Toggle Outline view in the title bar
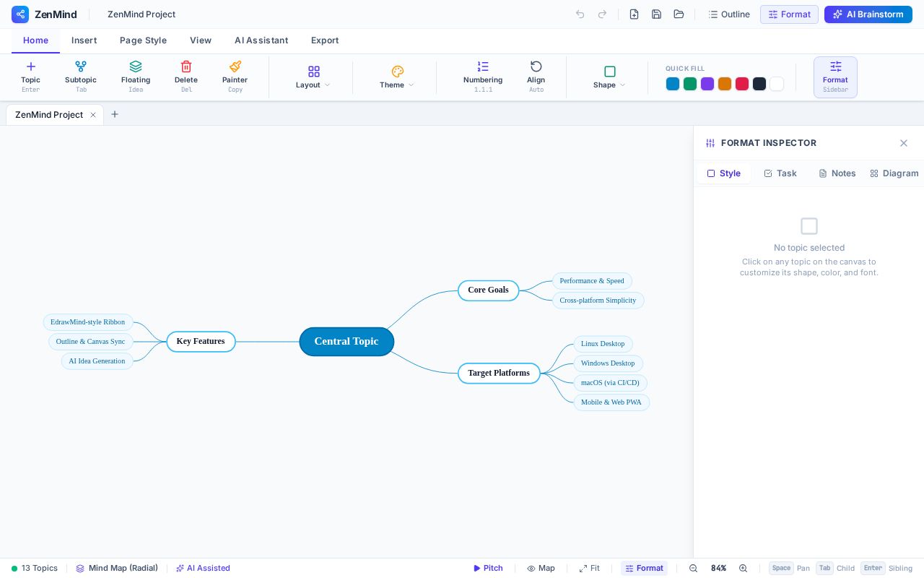The height and width of the screenshot is (578, 924). click(x=729, y=14)
